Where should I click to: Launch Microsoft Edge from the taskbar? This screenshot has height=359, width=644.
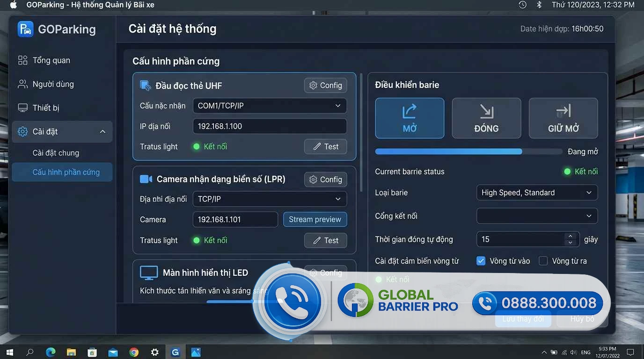click(x=51, y=352)
